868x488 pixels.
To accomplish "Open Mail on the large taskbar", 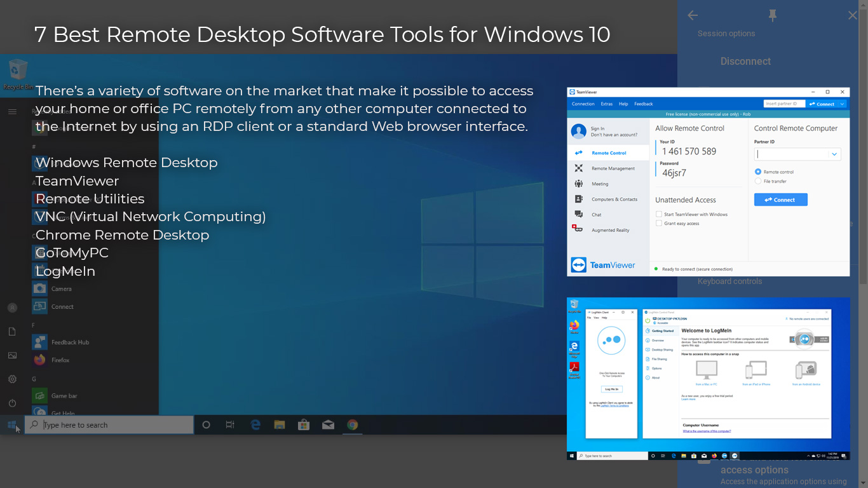I will (328, 425).
